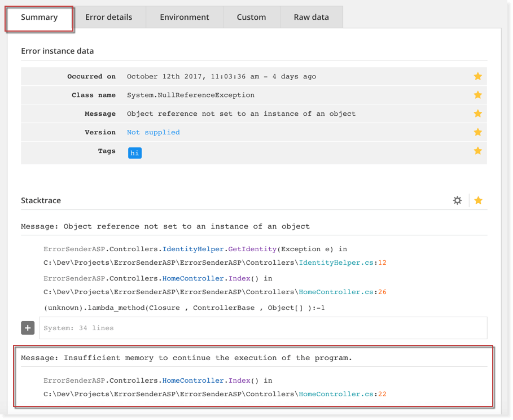Select the hi tag badge
Screen dimensions: 513x420
click(x=134, y=152)
